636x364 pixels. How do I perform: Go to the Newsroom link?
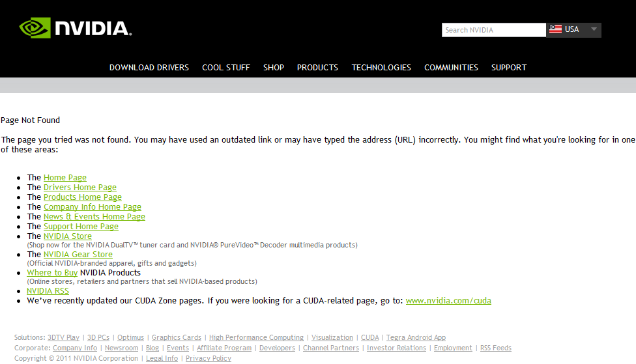coord(122,348)
